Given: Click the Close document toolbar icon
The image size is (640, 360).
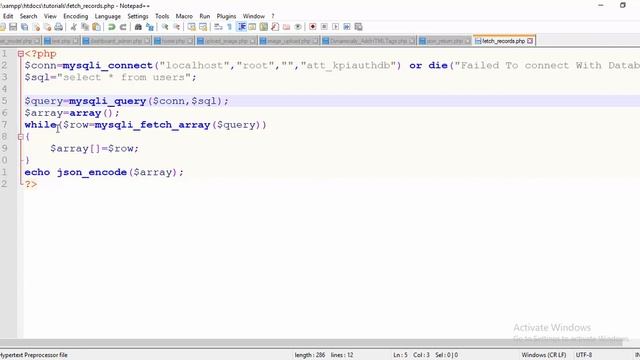Looking at the screenshot, I should 36,27.
